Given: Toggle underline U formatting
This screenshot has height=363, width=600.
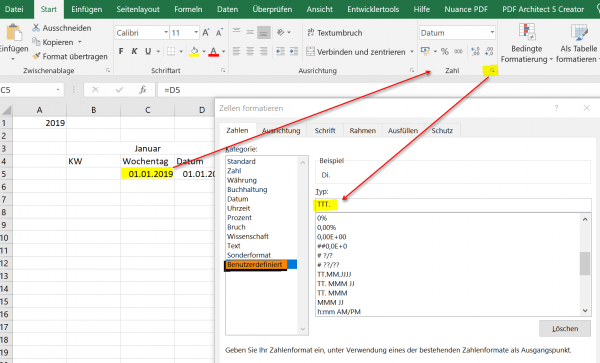Looking at the screenshot, I should coord(148,51).
